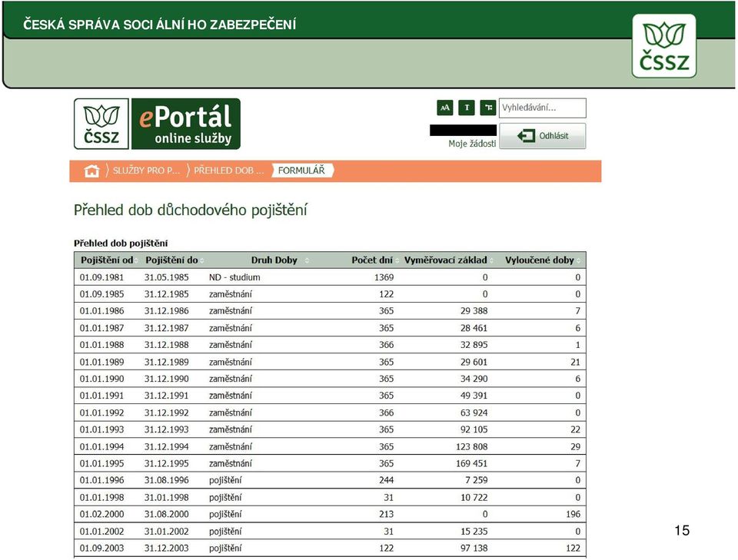Click the assessment base value 49 391
The height and width of the screenshot is (560, 738).
coord(474,396)
